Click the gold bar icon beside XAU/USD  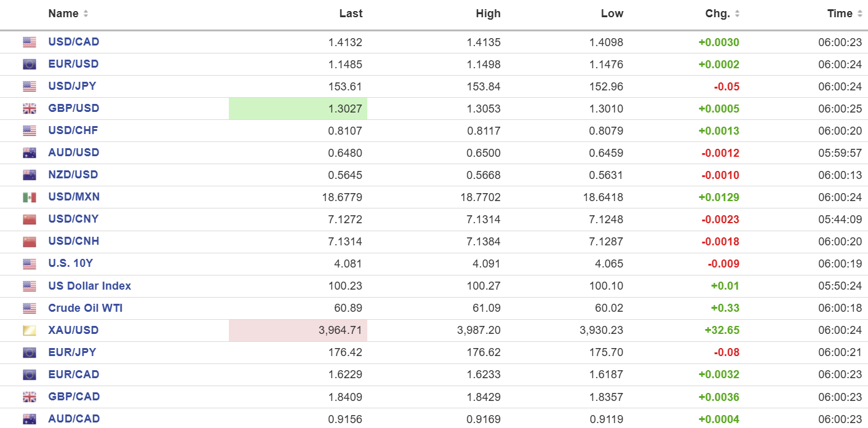click(29, 330)
